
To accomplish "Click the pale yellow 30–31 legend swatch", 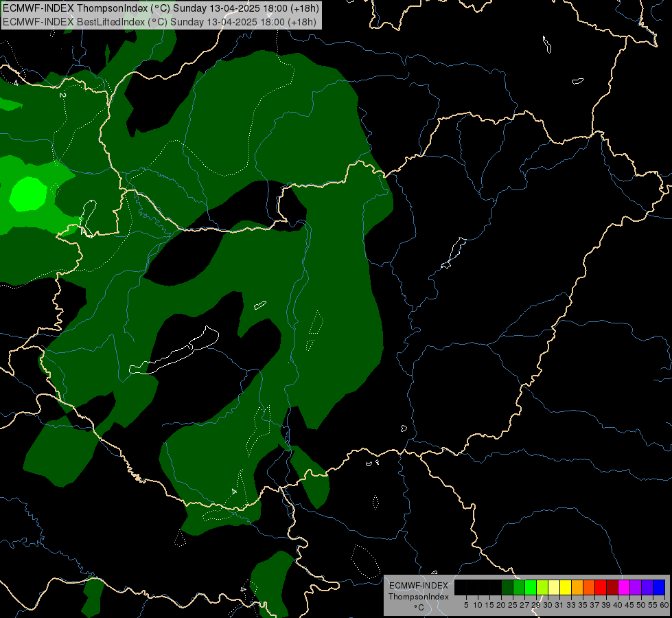I will pos(554,587).
